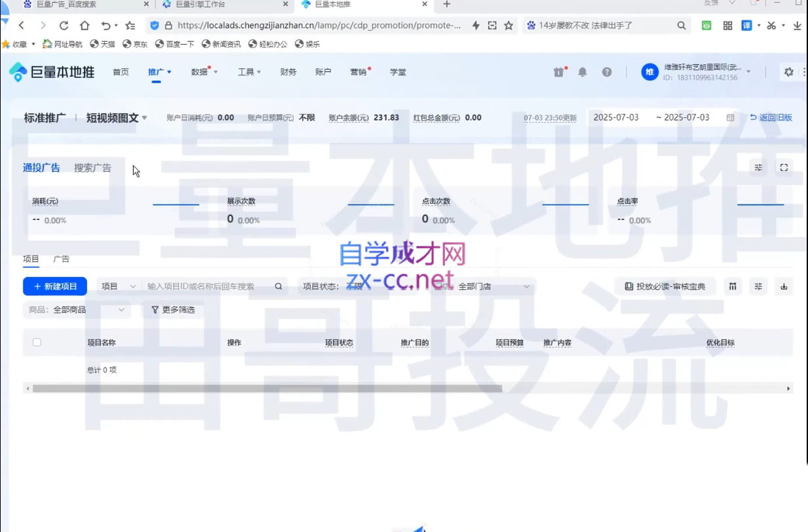Open the 天猫 bookmark
Screen dimensions: 808x532
pos(103,45)
